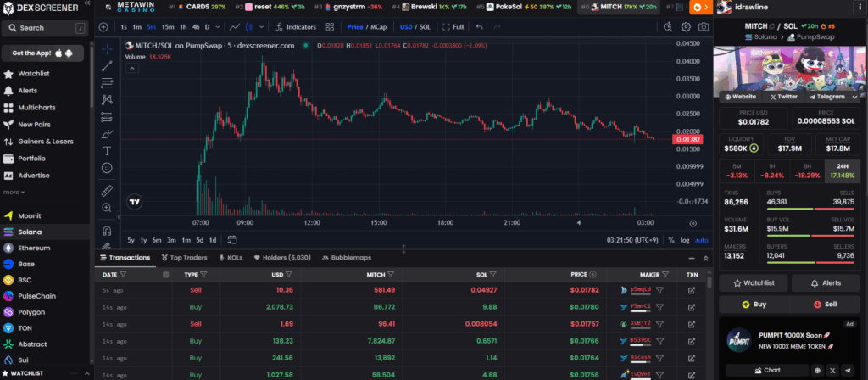
Task: Switch chart to 1s interval
Action: [x=124, y=26]
